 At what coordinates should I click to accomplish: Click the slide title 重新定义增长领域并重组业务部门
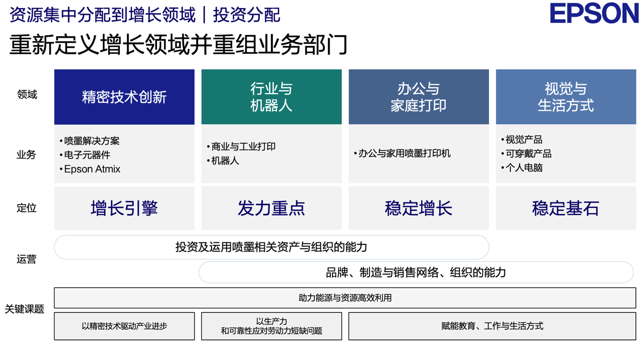pyautogui.click(x=179, y=44)
